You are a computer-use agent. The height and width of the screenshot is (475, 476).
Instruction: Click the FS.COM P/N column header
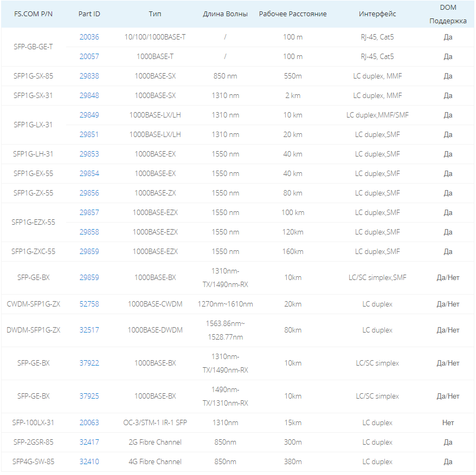tap(33, 14)
